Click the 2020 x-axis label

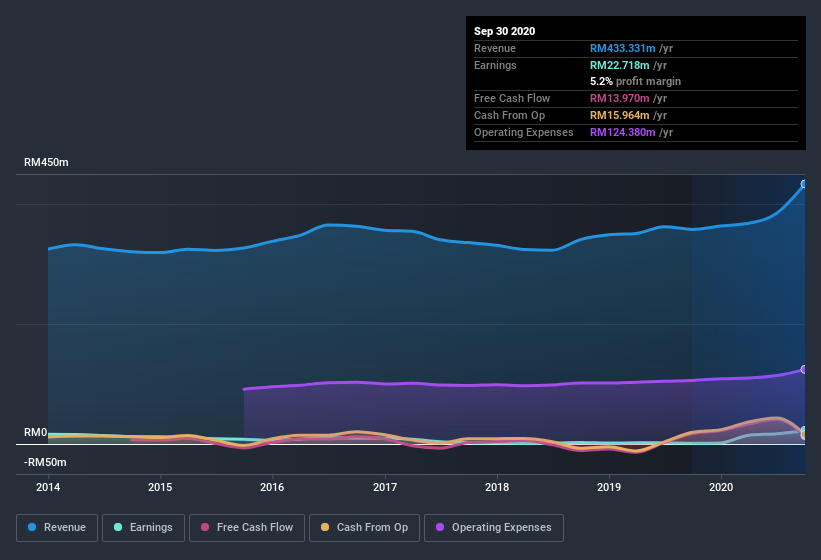[x=721, y=487]
